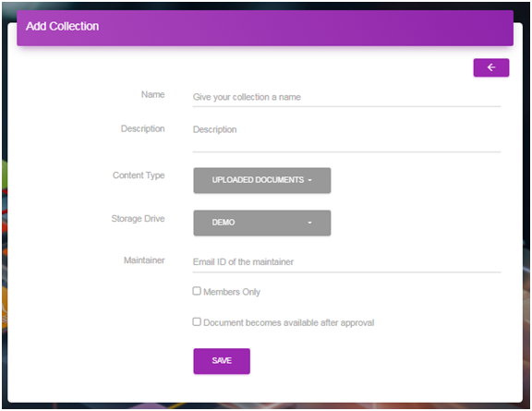Click the SAVE button
Screen dimensions: 532x411
point(222,361)
